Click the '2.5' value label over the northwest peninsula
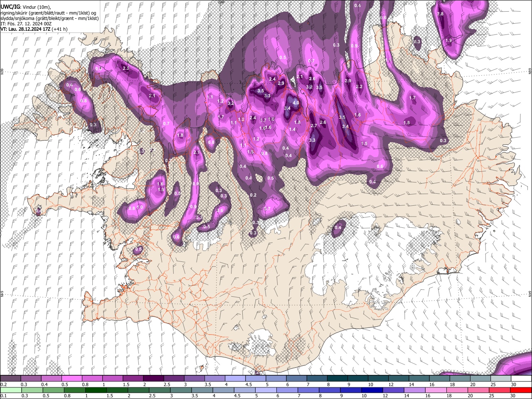 point(126,68)
